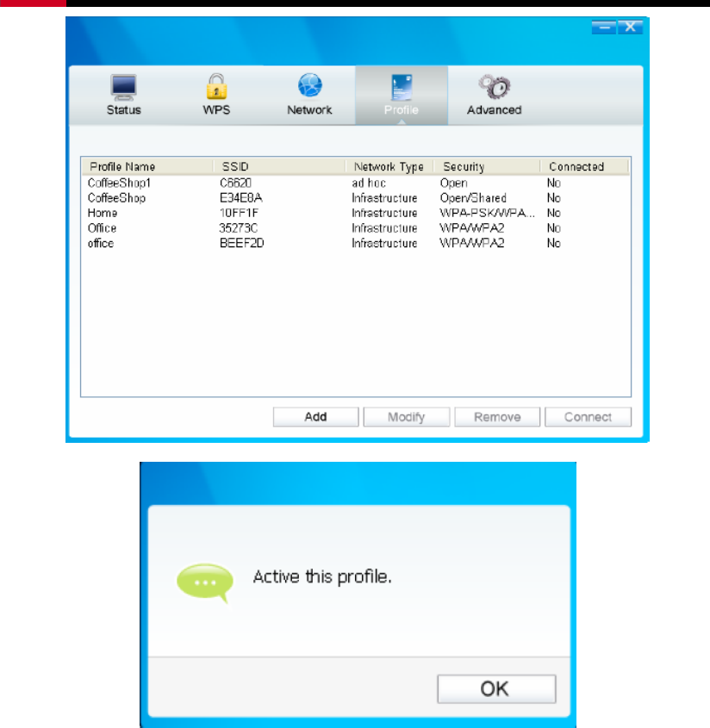710x728 pixels.
Task: Switch to the Advanced tab label
Action: 494,110
